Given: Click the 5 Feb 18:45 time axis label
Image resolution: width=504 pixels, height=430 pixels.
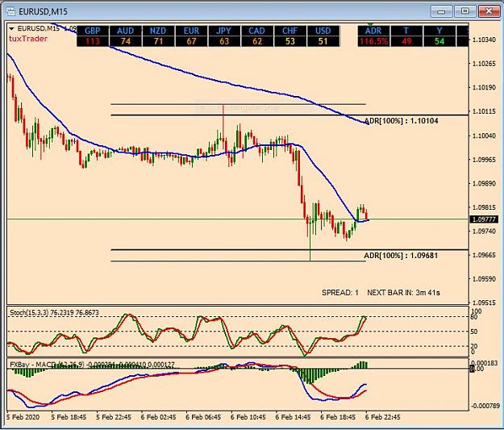Looking at the screenshot, I should (69, 417).
